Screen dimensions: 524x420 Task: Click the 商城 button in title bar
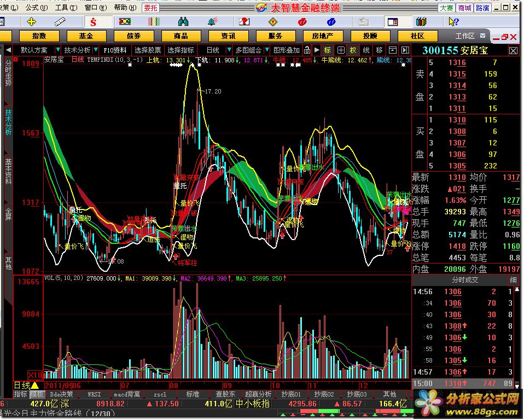coord(465,8)
